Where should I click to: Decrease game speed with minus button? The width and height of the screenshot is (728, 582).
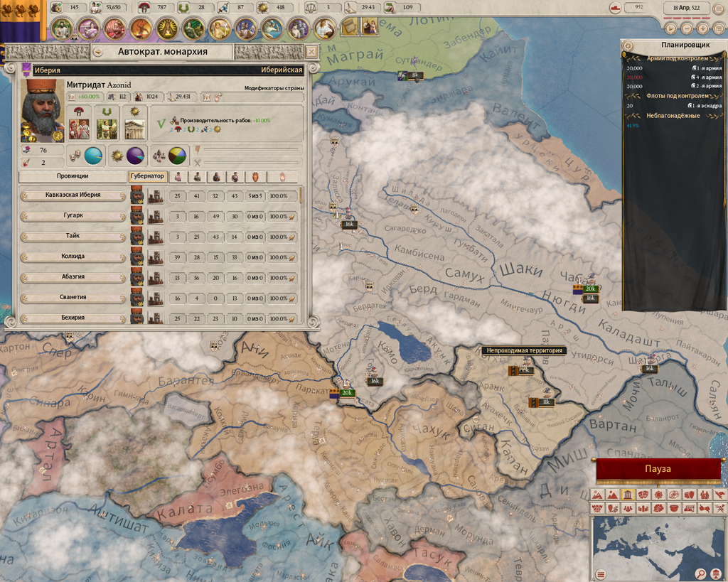687,28
